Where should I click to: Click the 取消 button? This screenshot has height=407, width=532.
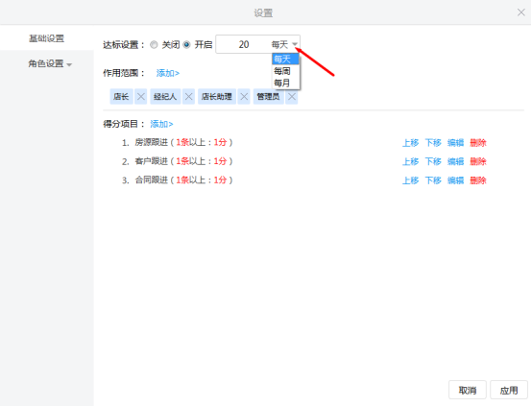click(468, 390)
